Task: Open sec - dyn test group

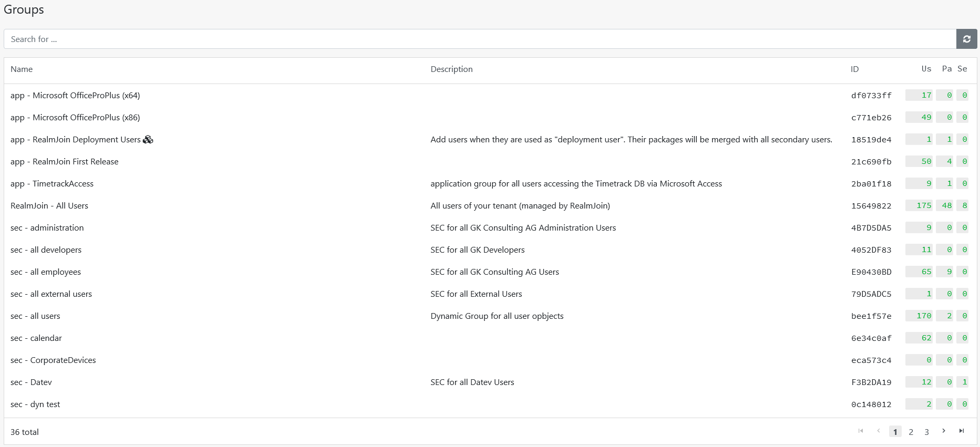Action: (x=35, y=404)
